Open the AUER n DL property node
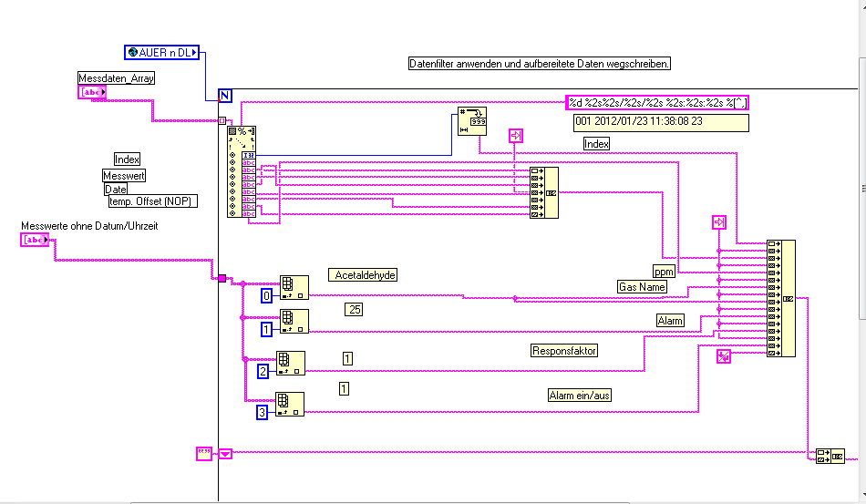This screenshot has width=866, height=504. [x=162, y=53]
